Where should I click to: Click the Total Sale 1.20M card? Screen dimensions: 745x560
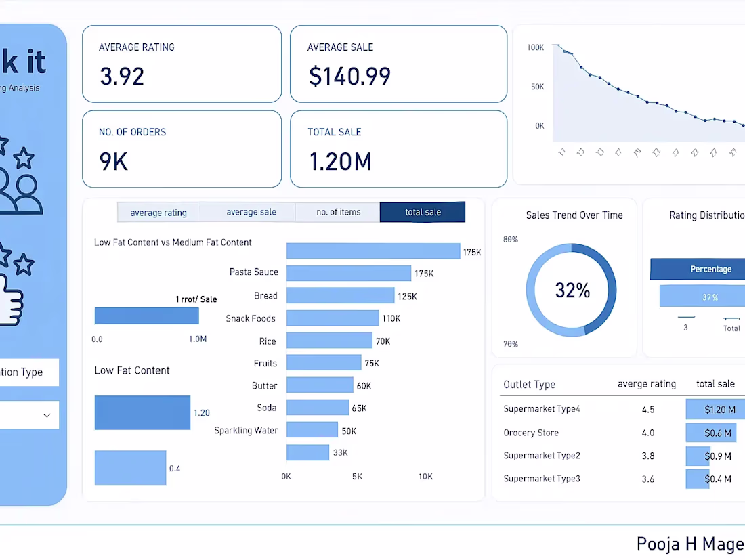pos(399,149)
